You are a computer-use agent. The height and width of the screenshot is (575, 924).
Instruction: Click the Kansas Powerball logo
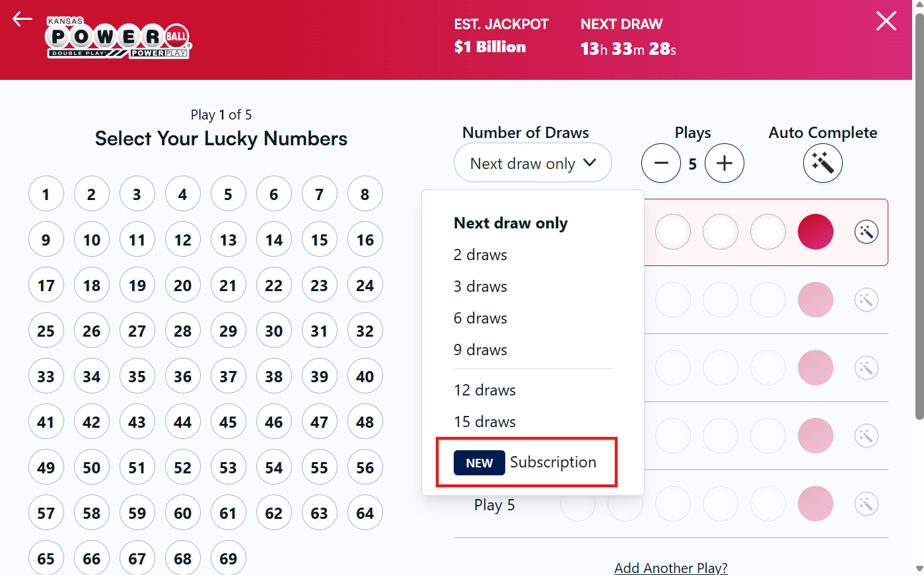118,39
